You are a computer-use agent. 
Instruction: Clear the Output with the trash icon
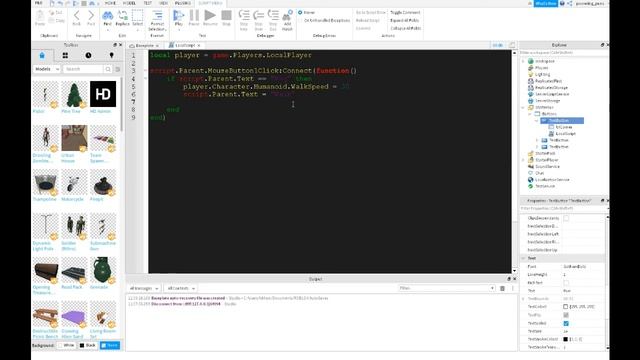click(502, 288)
